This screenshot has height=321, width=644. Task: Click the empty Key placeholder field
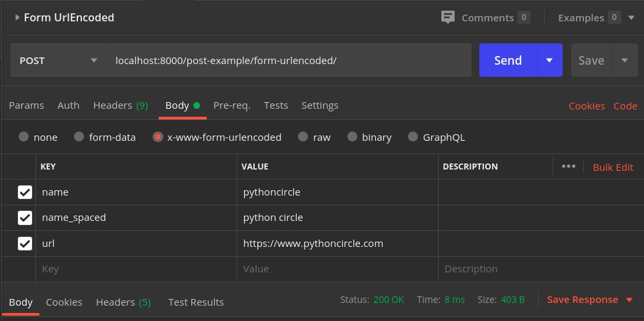click(x=137, y=269)
